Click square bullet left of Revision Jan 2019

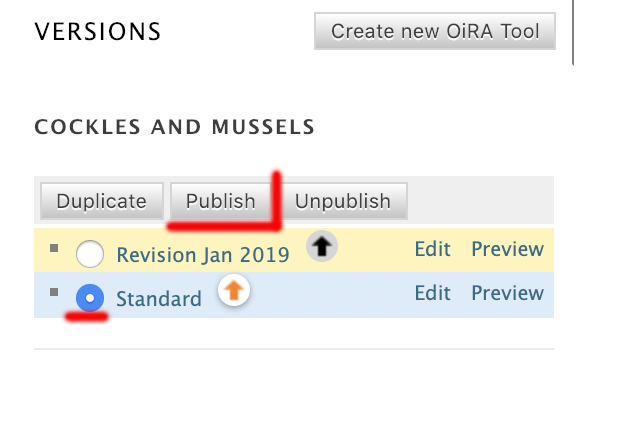54,246
